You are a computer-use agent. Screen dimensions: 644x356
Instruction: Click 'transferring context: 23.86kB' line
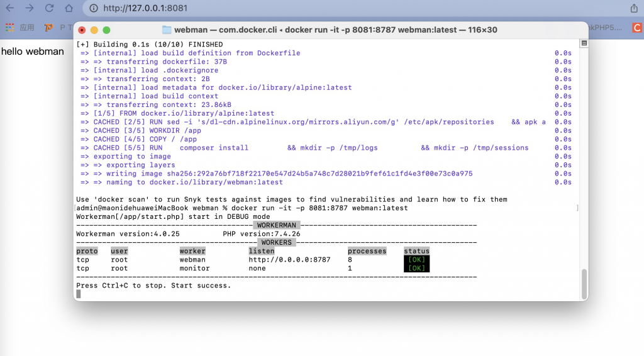(156, 104)
